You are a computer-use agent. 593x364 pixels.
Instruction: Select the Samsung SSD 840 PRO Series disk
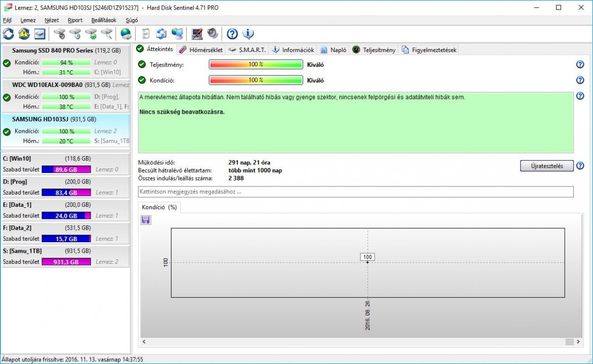(66, 61)
